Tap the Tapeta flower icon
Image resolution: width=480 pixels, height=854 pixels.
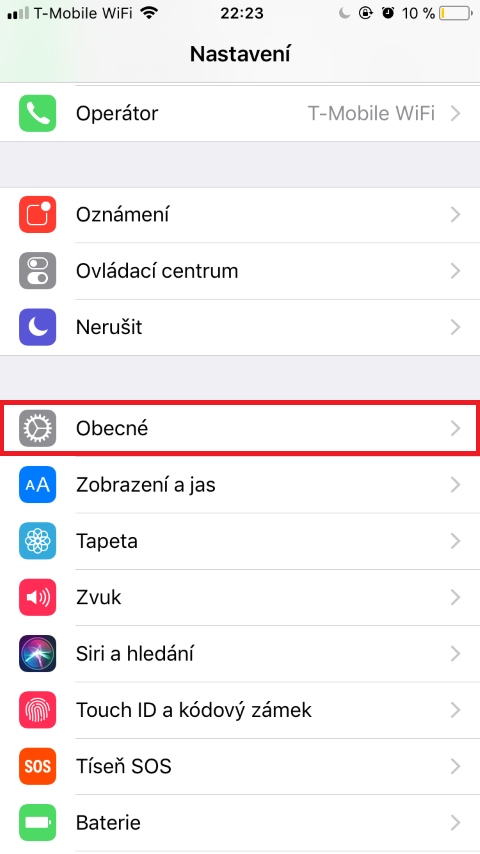point(38,541)
